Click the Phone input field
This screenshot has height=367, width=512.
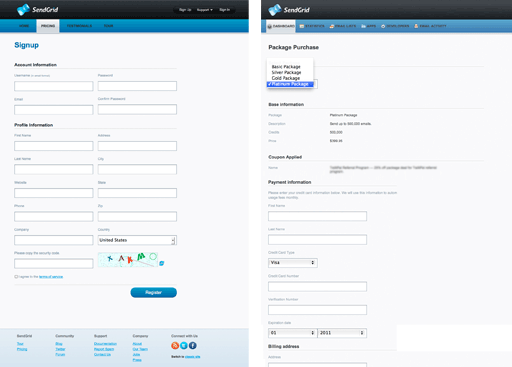[x=54, y=217]
